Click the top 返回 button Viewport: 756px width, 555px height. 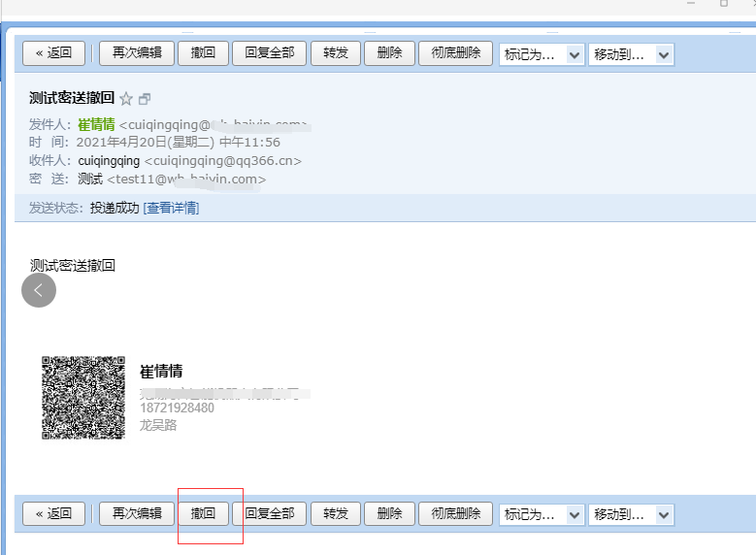54,53
